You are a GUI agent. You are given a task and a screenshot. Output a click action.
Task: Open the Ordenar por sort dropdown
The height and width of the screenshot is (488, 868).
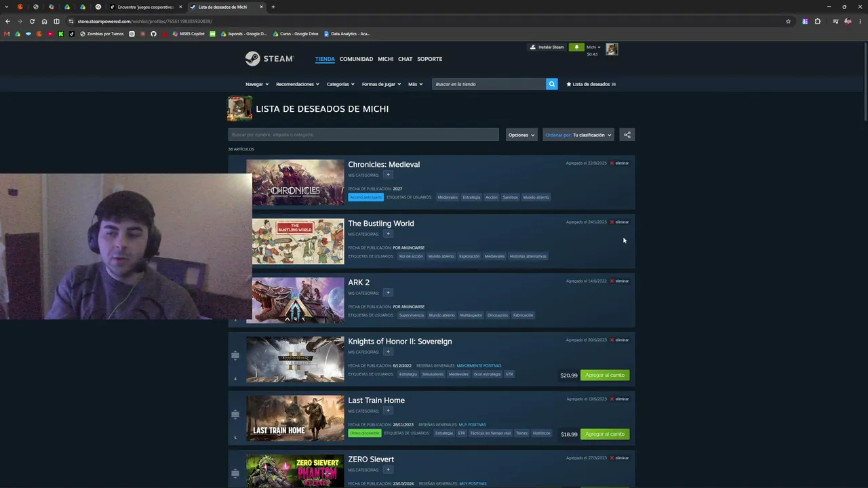[578, 135]
